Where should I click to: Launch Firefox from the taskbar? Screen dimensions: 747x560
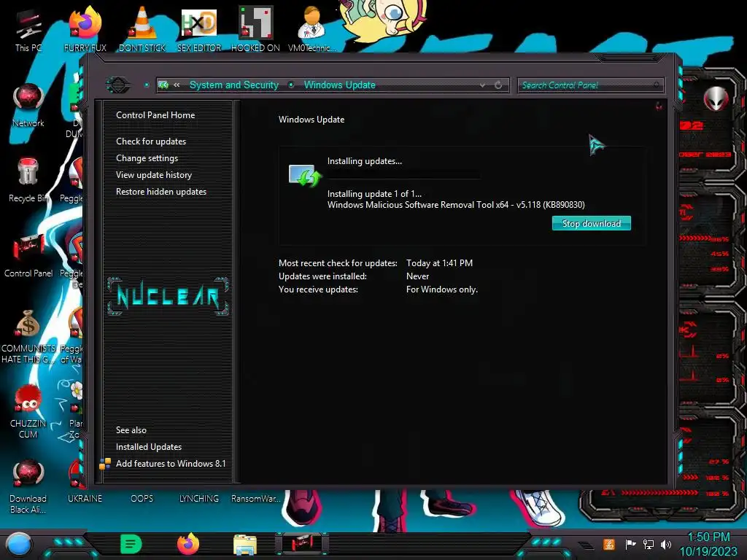[x=187, y=544]
